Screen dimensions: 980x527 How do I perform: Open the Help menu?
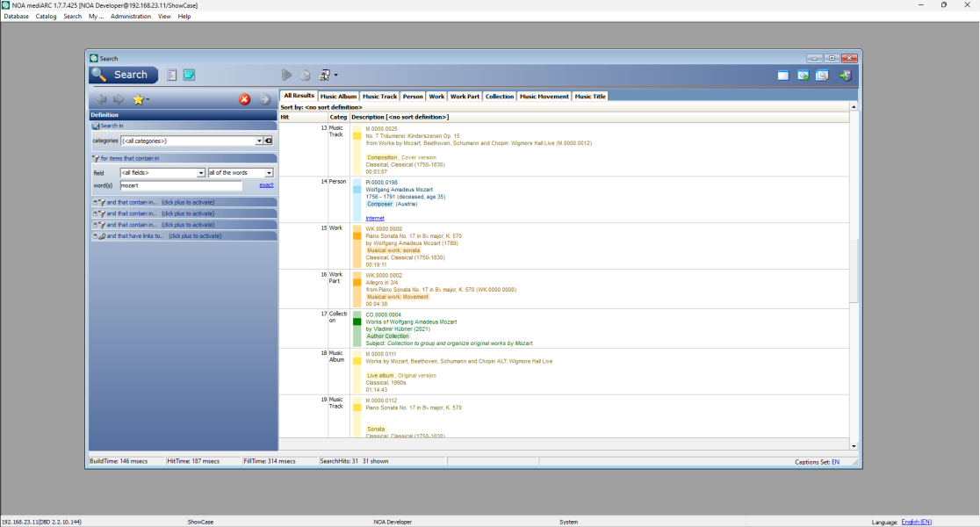pyautogui.click(x=184, y=17)
